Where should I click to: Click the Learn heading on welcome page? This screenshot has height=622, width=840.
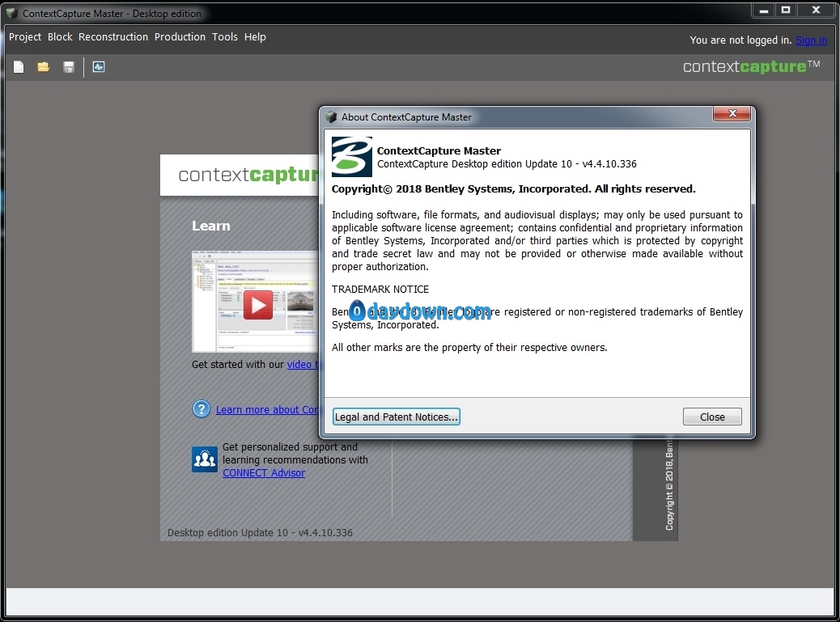[x=211, y=226]
